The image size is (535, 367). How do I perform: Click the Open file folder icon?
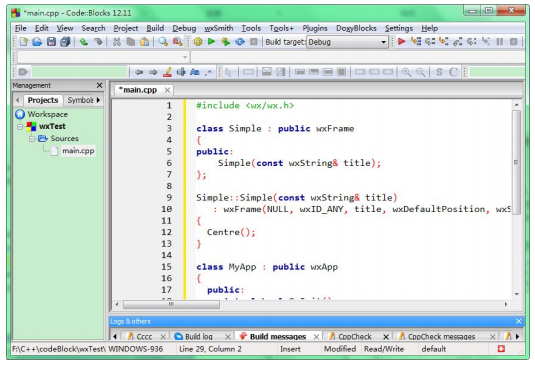click(37, 42)
